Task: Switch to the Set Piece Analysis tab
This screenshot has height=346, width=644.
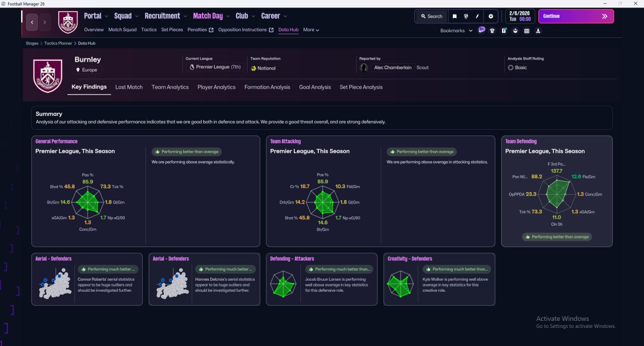Action: click(x=361, y=87)
